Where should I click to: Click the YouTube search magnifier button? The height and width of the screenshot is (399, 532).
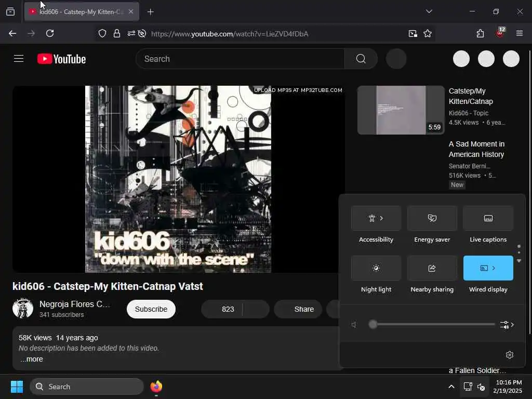(x=361, y=59)
